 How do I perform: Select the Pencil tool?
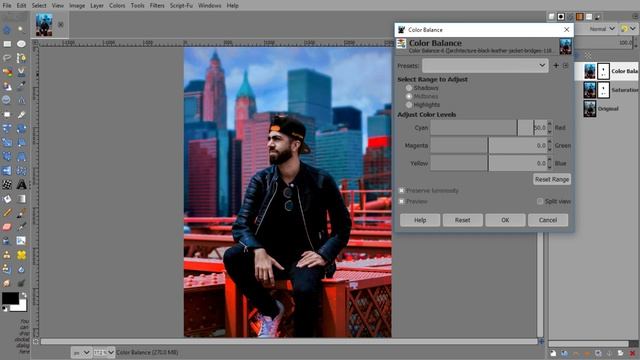tap(7, 213)
